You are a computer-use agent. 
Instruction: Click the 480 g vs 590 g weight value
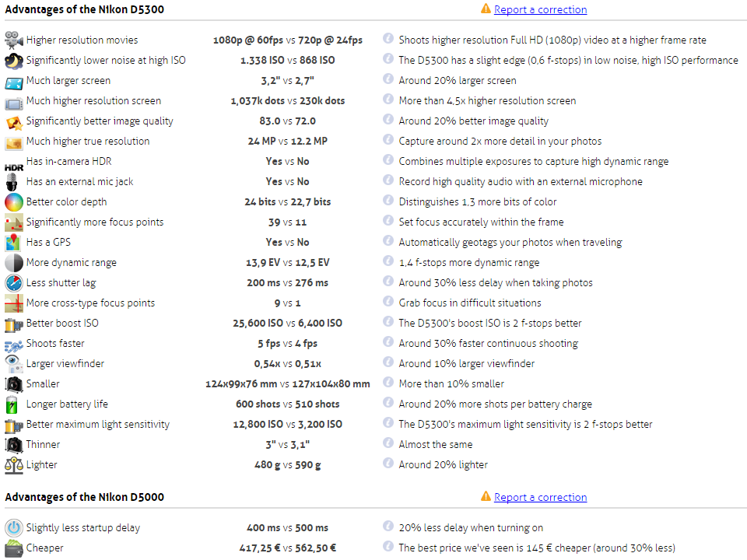pyautogui.click(x=288, y=465)
